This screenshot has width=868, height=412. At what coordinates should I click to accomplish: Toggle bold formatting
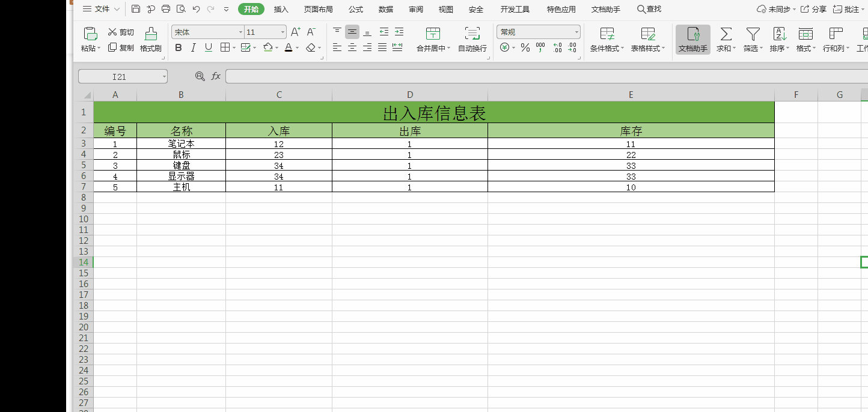click(178, 47)
